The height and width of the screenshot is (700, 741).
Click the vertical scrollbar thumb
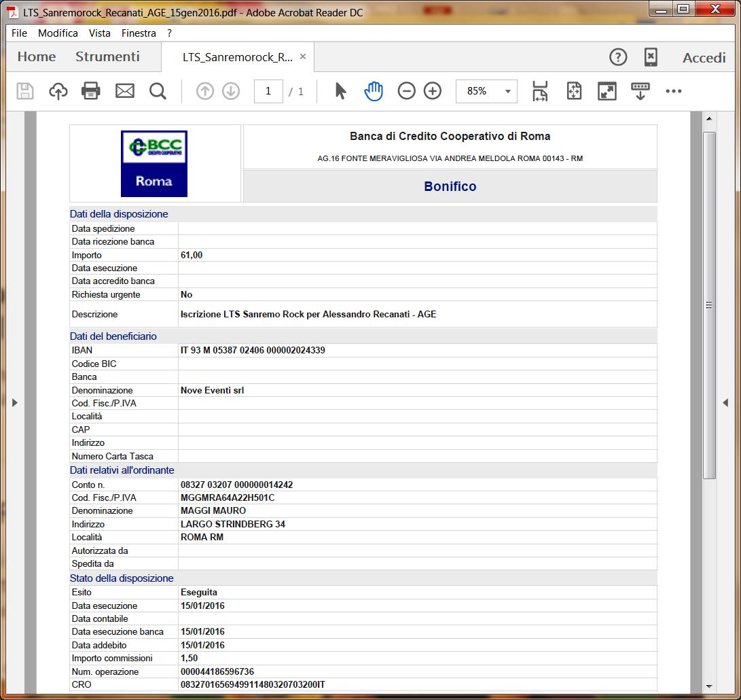[x=709, y=306]
